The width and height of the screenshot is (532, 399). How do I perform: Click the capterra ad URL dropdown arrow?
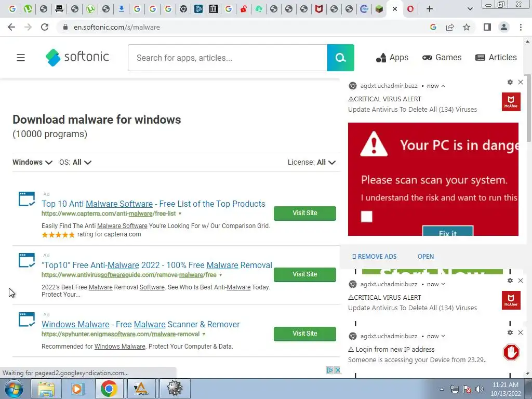180,214
